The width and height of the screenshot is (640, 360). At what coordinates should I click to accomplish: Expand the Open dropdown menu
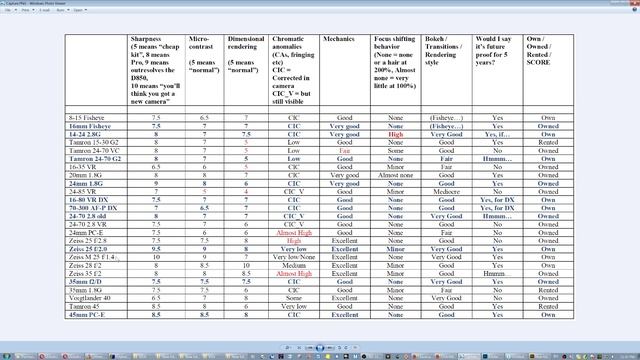pyautogui.click(x=80, y=10)
